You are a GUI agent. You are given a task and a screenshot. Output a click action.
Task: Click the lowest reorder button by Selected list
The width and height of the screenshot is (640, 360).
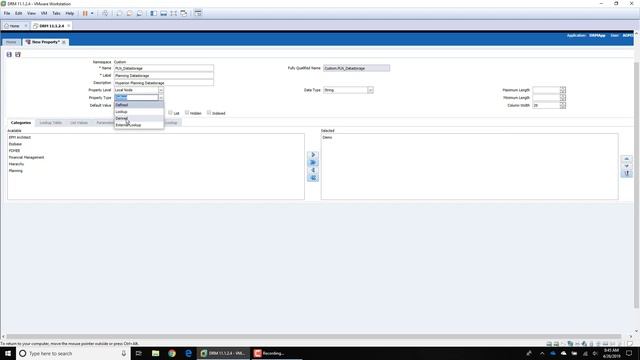click(x=627, y=173)
